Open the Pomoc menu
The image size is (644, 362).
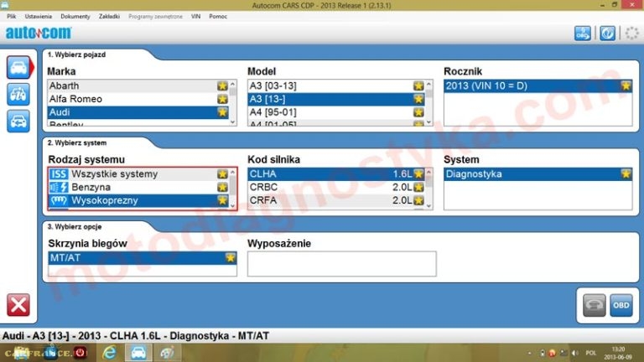[x=218, y=17]
